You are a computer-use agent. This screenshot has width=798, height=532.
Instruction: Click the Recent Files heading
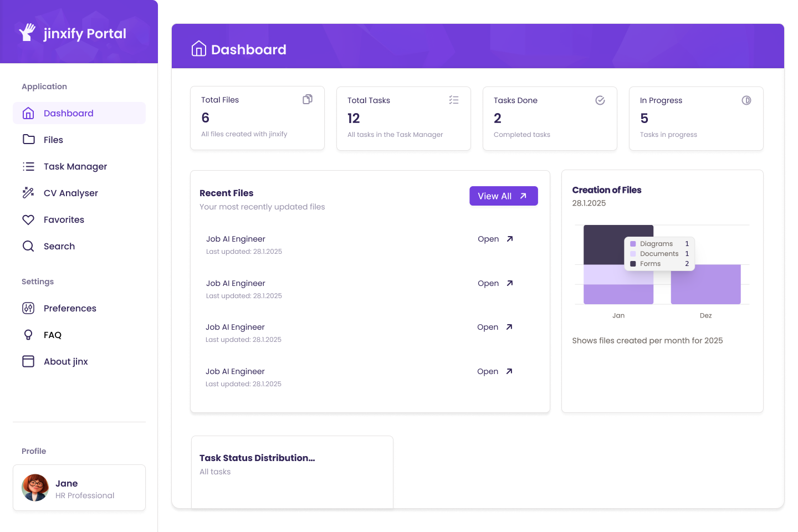coord(226,193)
